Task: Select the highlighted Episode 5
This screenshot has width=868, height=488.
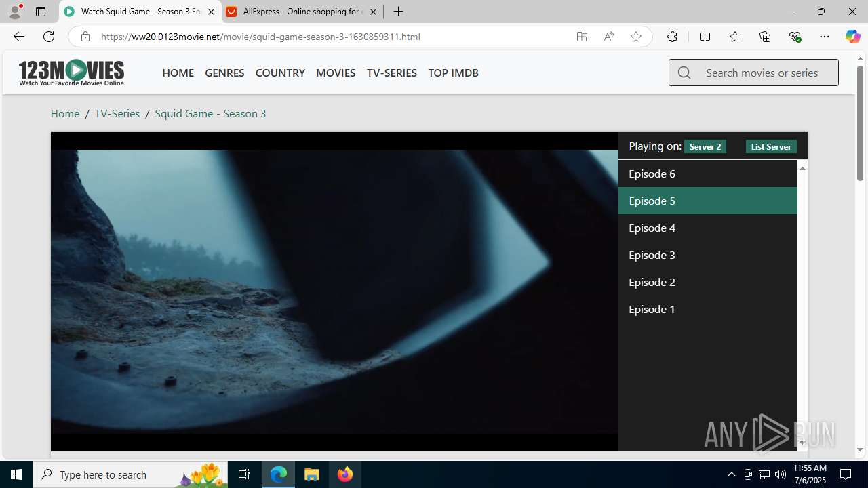Action: 707,201
